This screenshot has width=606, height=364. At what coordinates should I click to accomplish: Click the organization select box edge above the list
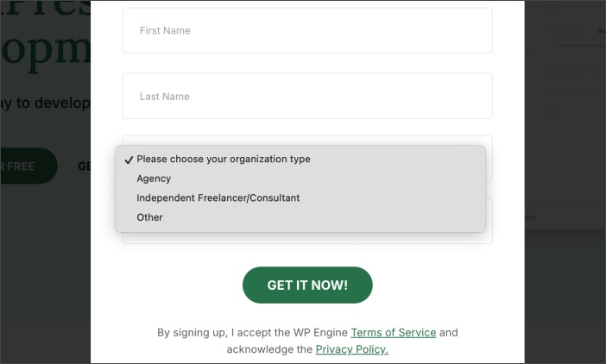tap(307, 140)
